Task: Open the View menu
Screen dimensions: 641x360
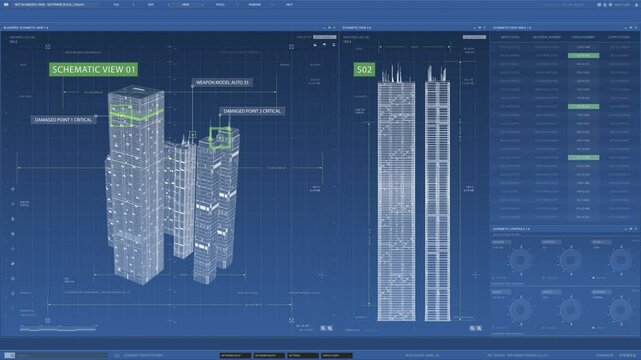Action: tap(186, 4)
